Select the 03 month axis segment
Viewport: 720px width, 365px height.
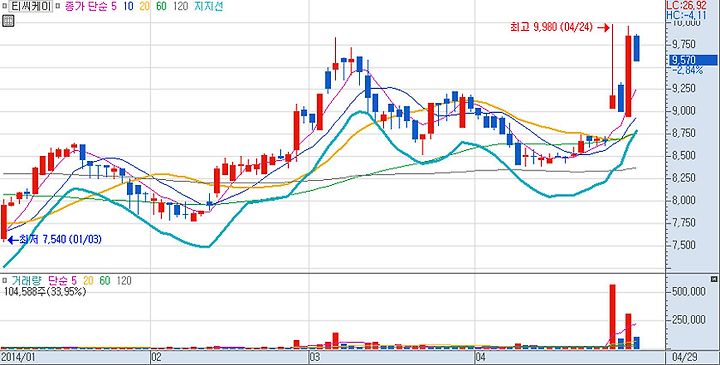click(392, 357)
